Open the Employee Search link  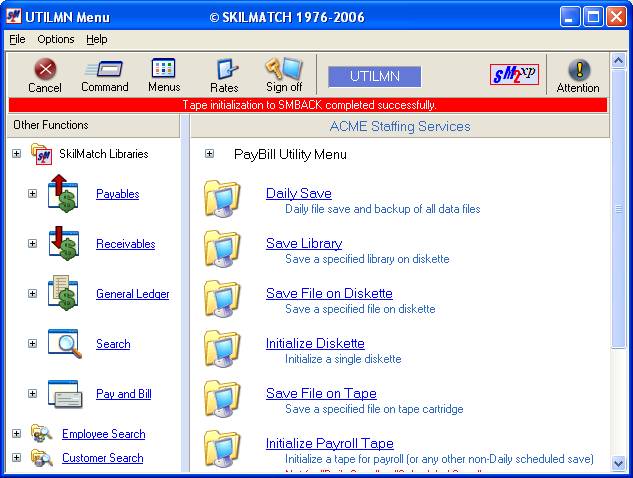[x=104, y=434]
